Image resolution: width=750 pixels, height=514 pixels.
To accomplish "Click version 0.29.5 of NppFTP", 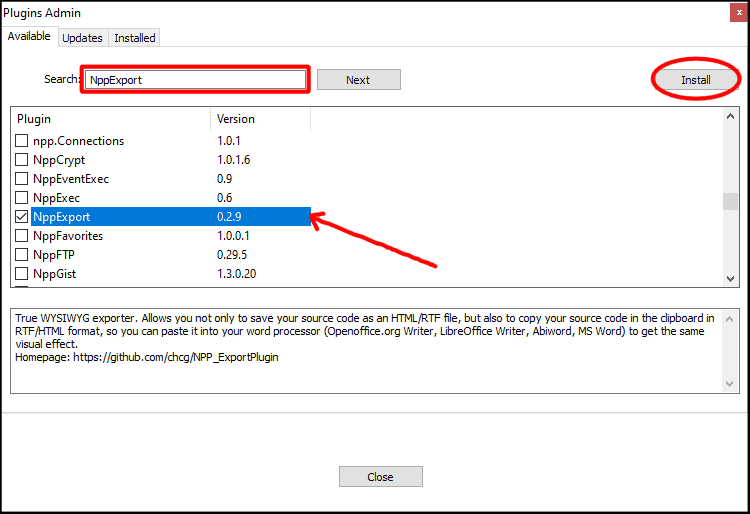I will coord(232,255).
